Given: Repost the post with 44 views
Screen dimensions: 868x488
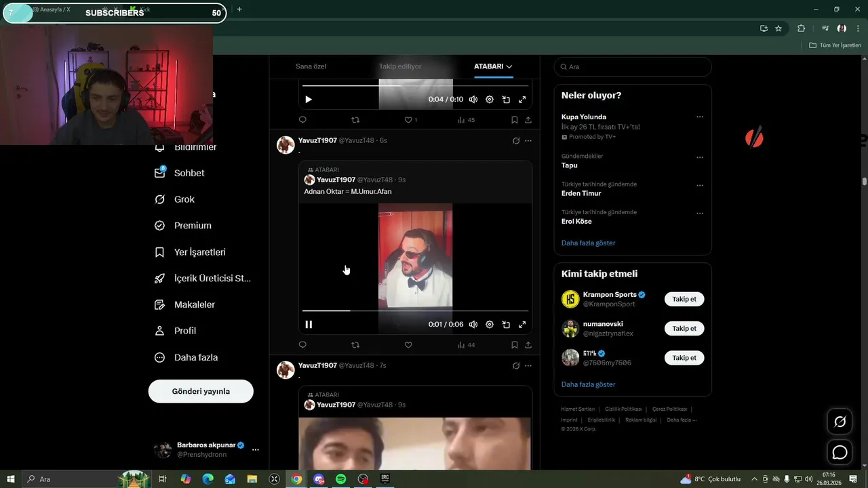Looking at the screenshot, I should [355, 345].
